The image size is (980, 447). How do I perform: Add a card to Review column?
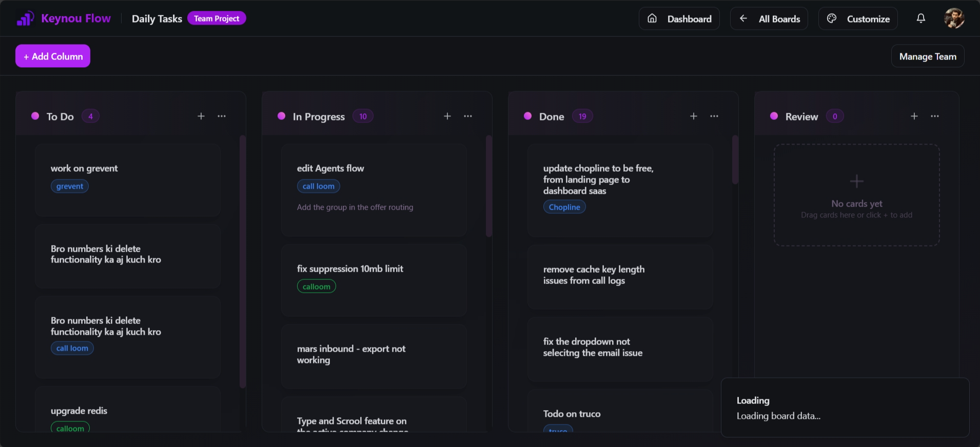pos(914,116)
